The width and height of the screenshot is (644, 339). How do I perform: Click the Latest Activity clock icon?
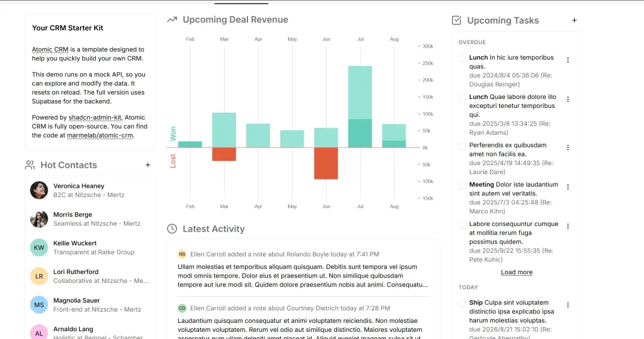point(172,229)
